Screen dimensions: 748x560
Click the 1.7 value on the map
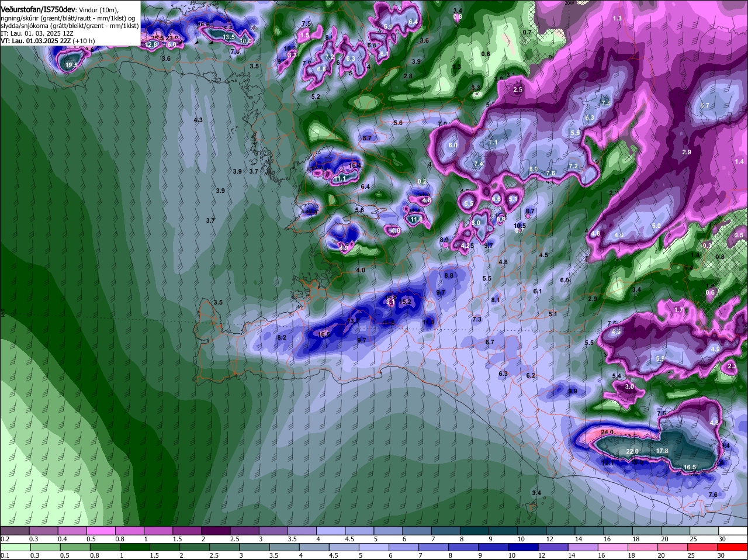pos(678,310)
